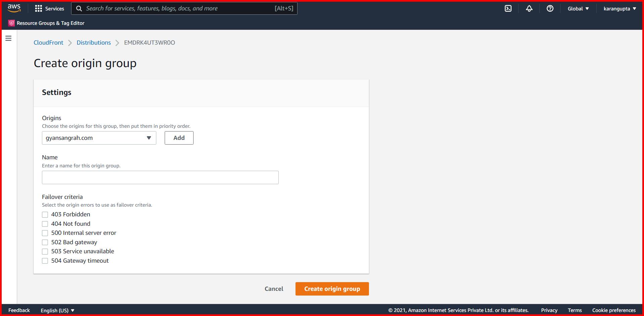644x316 pixels.
Task: Open the Global region dropdown
Action: click(x=578, y=8)
